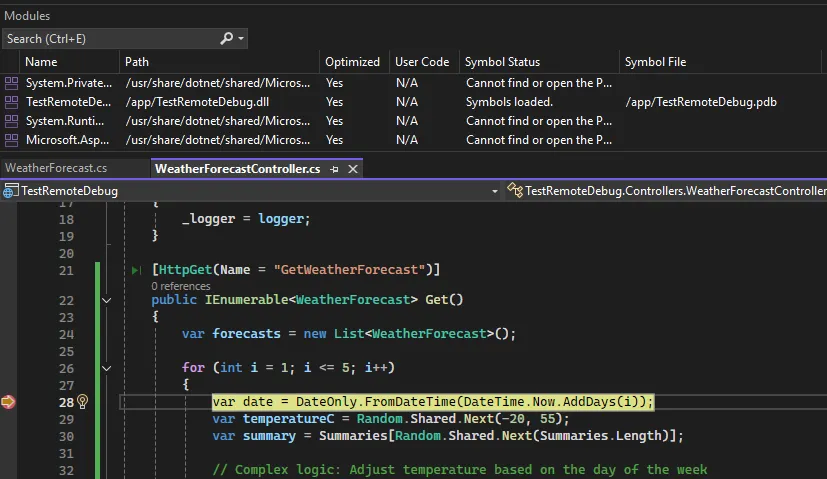Click the search magnifier icon in Modules

pos(226,39)
